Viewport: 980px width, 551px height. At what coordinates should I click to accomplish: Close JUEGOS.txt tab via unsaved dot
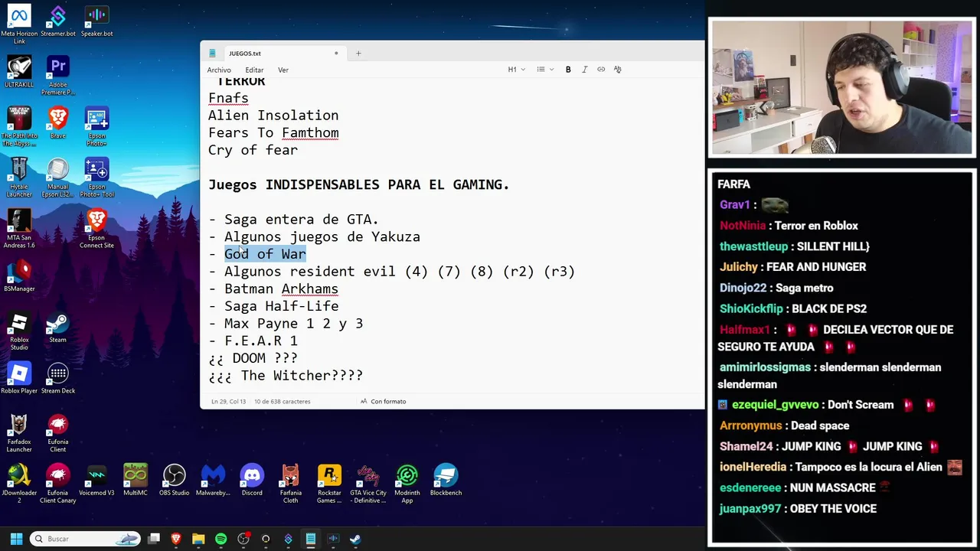click(x=336, y=54)
